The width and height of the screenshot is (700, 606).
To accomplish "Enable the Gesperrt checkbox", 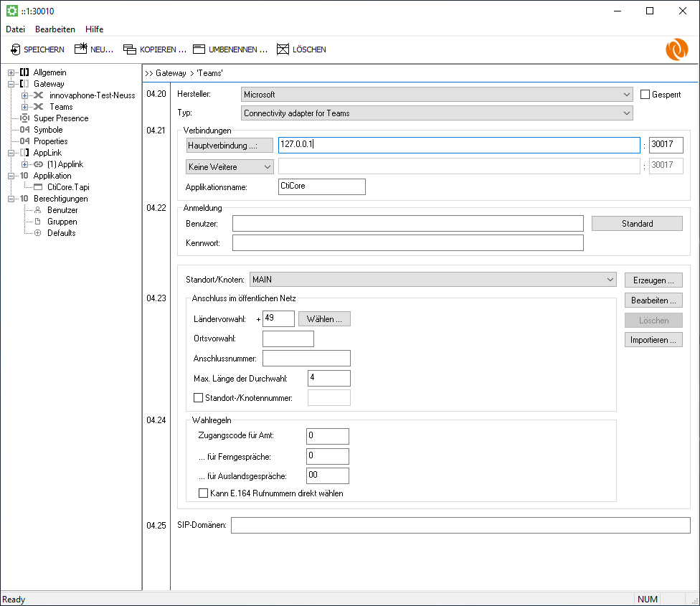I will click(x=645, y=94).
